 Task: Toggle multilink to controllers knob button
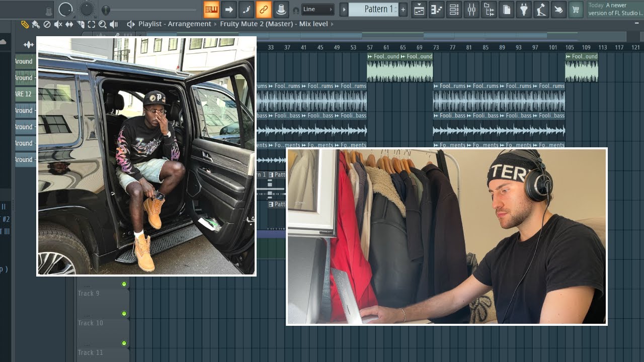[x=281, y=9]
